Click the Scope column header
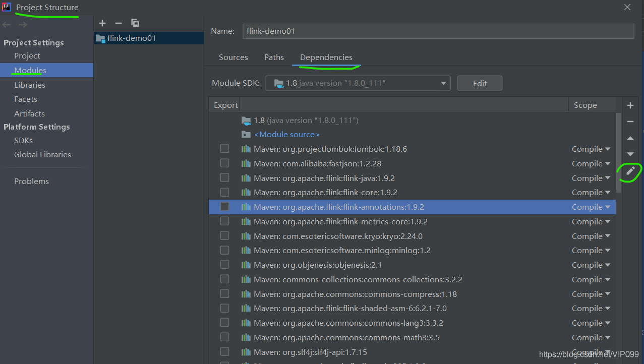 coord(592,105)
